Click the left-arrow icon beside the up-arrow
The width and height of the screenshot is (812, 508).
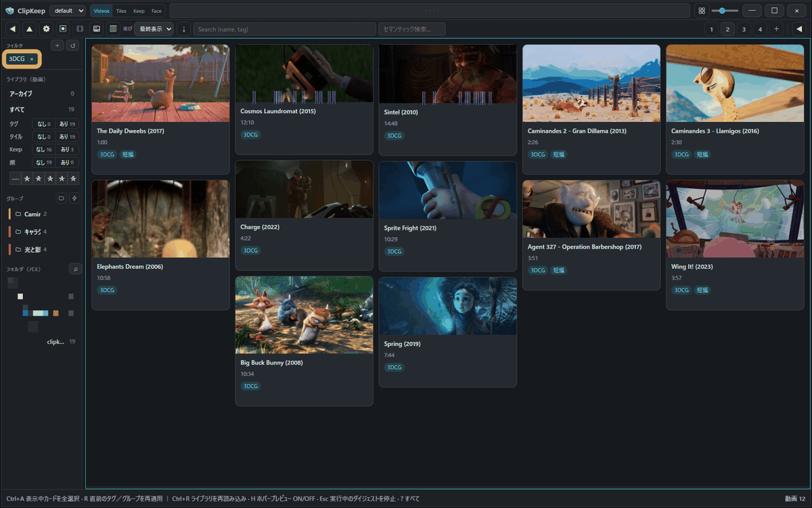tap(13, 28)
